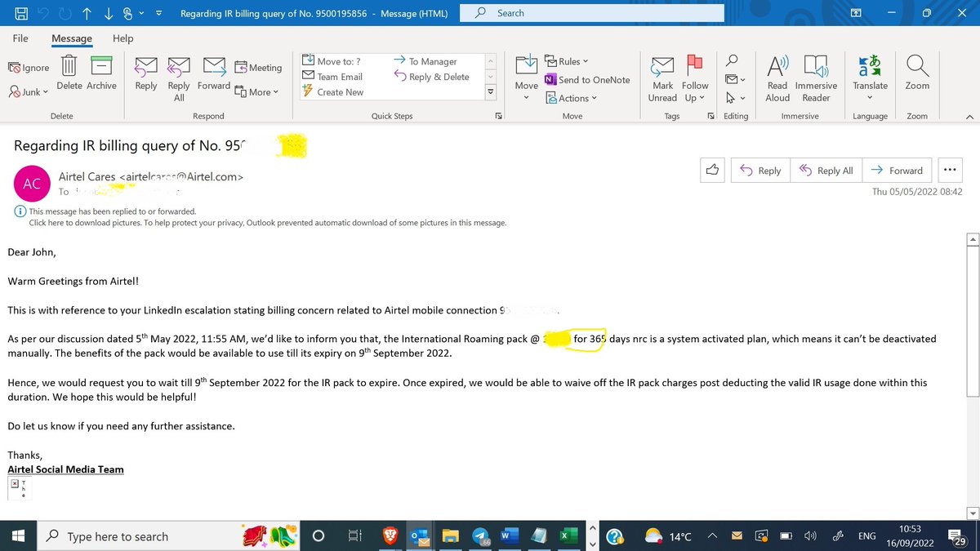Click the ribbon Reply All icon
Viewport: 980px width, 551px height.
[179, 78]
